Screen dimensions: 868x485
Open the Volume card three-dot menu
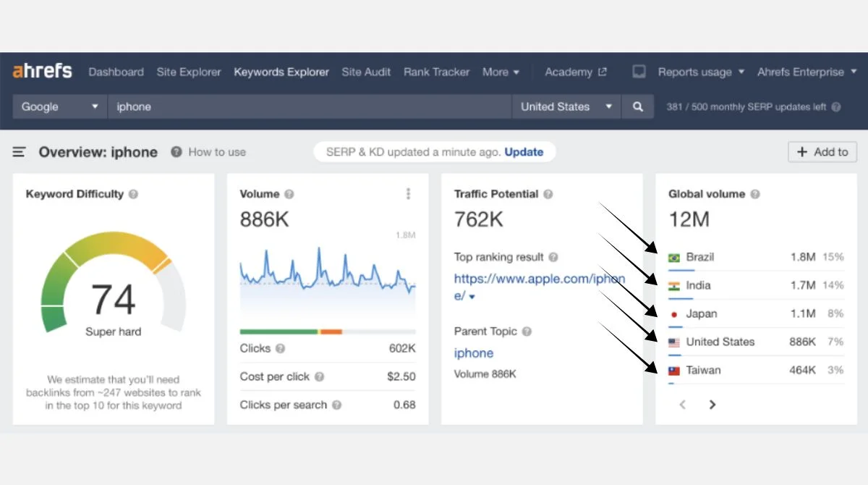click(x=409, y=194)
